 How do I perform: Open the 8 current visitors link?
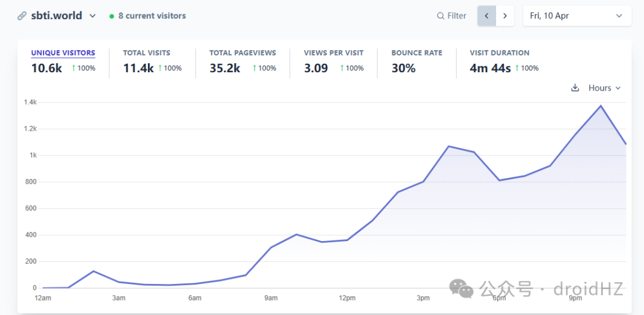point(152,16)
